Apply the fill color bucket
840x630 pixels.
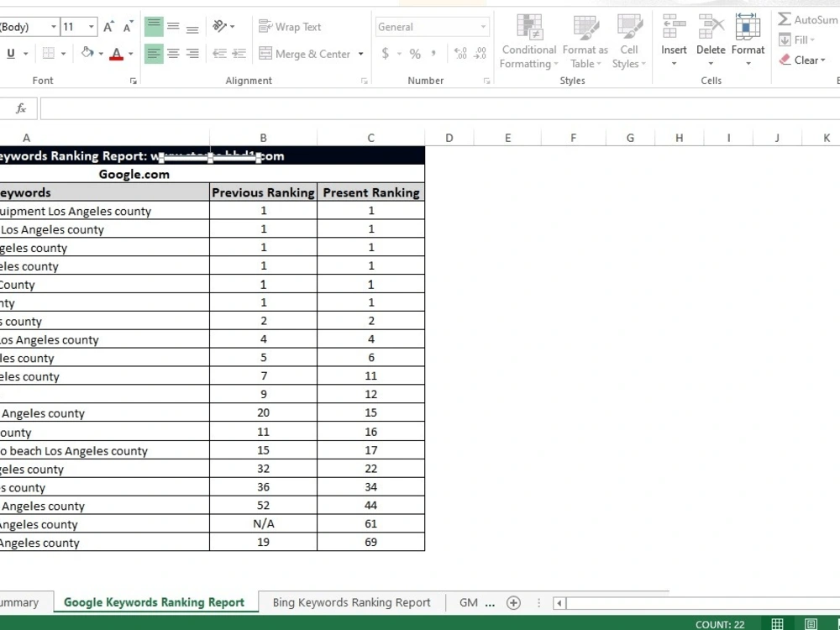coord(87,53)
